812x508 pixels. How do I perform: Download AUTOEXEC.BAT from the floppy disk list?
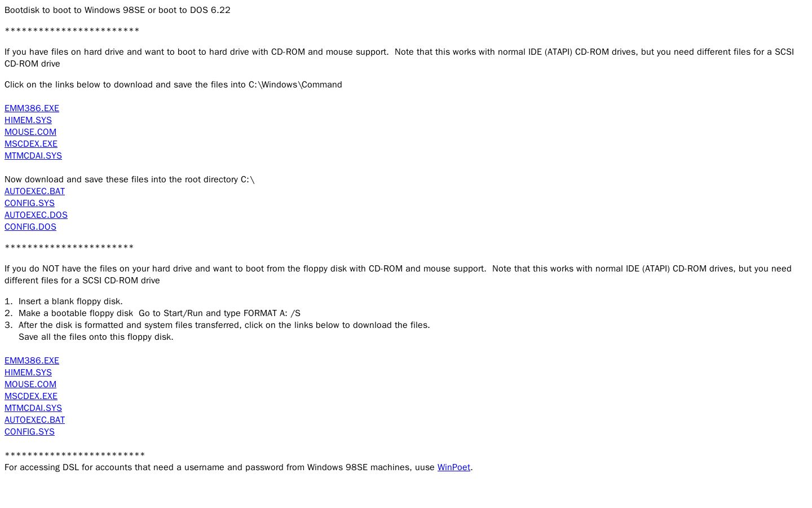coord(34,420)
